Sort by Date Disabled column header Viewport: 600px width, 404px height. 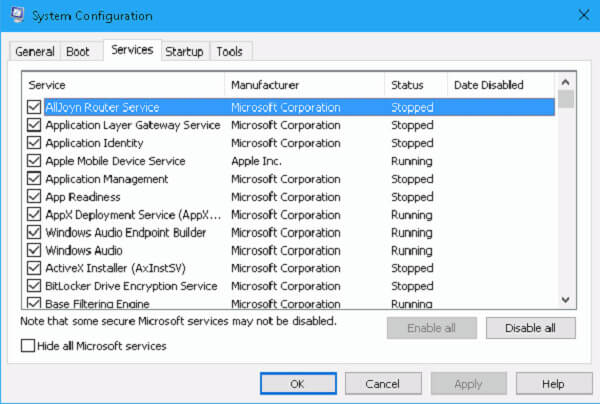501,85
